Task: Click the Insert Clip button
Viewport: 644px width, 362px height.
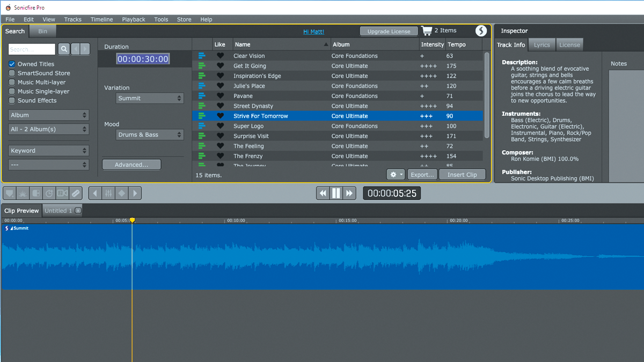Action: [x=462, y=175]
